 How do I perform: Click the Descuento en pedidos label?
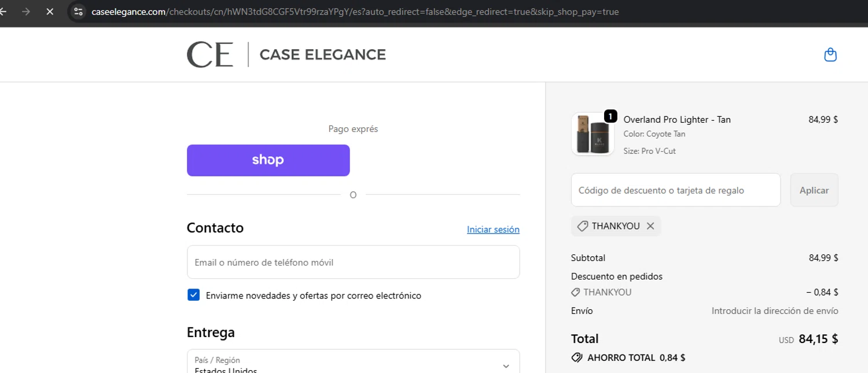pos(617,276)
